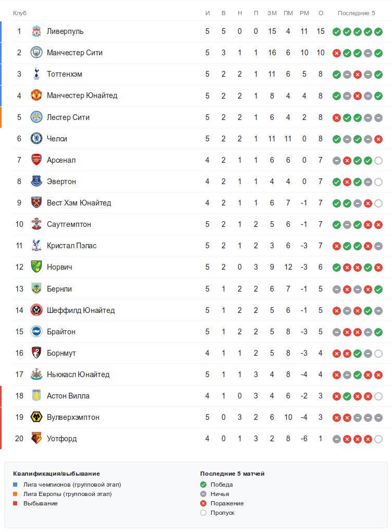Click the Ньюкасл Юнайтед team name
Viewport: 392px width, 532px height.
tap(78, 374)
